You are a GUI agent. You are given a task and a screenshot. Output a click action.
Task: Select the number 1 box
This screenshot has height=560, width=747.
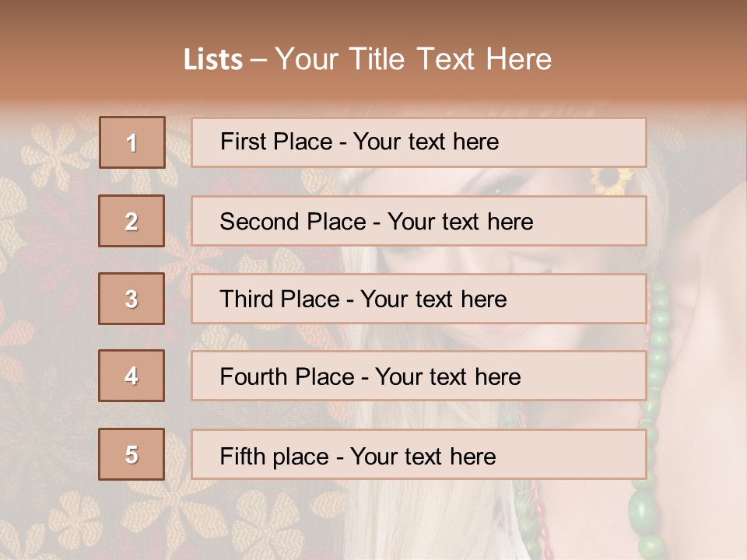[x=132, y=142]
